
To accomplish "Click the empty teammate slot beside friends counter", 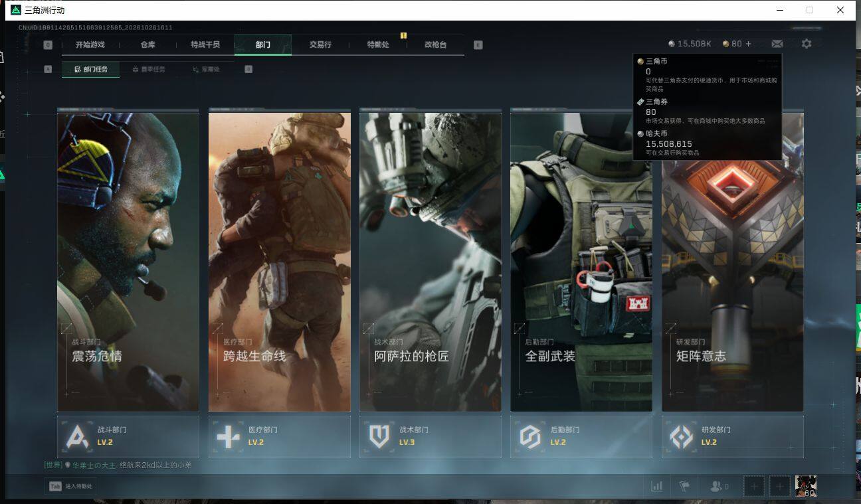I will [754, 486].
